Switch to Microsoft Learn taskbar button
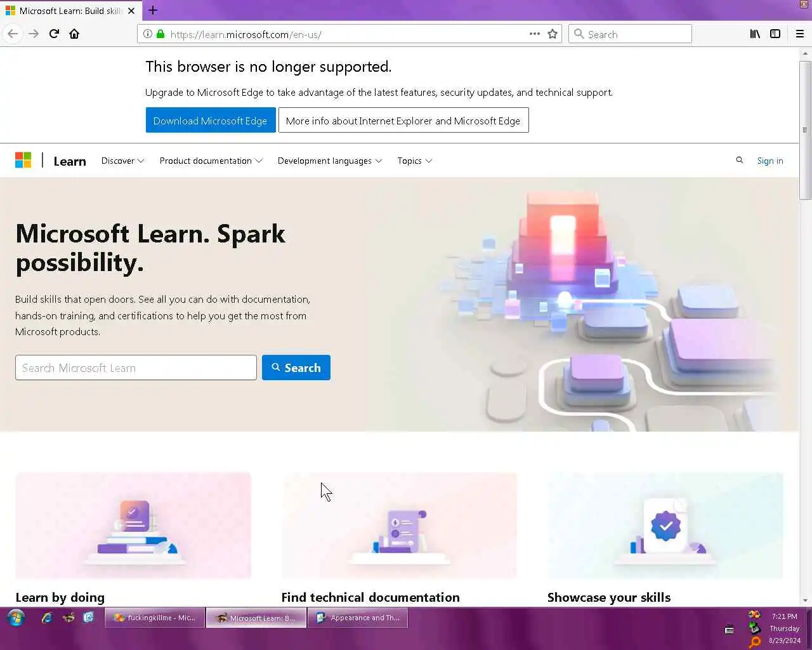Screen dimensions: 812x650 pyautogui.click(x=256, y=618)
